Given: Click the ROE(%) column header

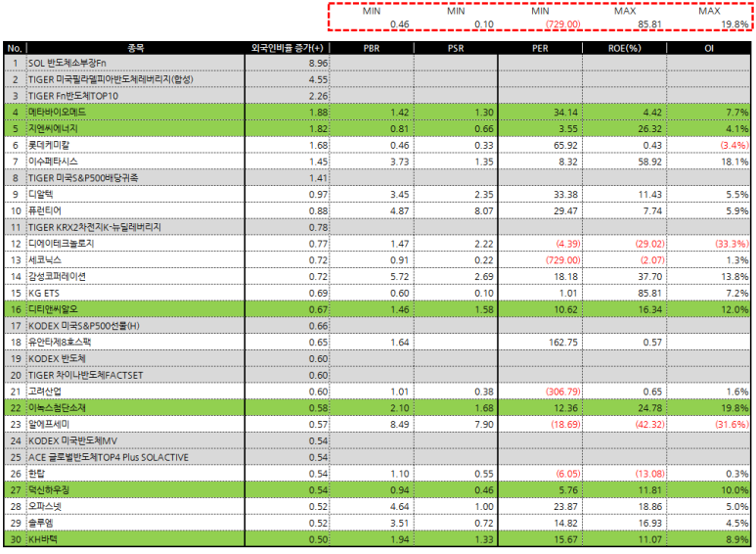Looking at the screenshot, I should pyautogui.click(x=624, y=48).
